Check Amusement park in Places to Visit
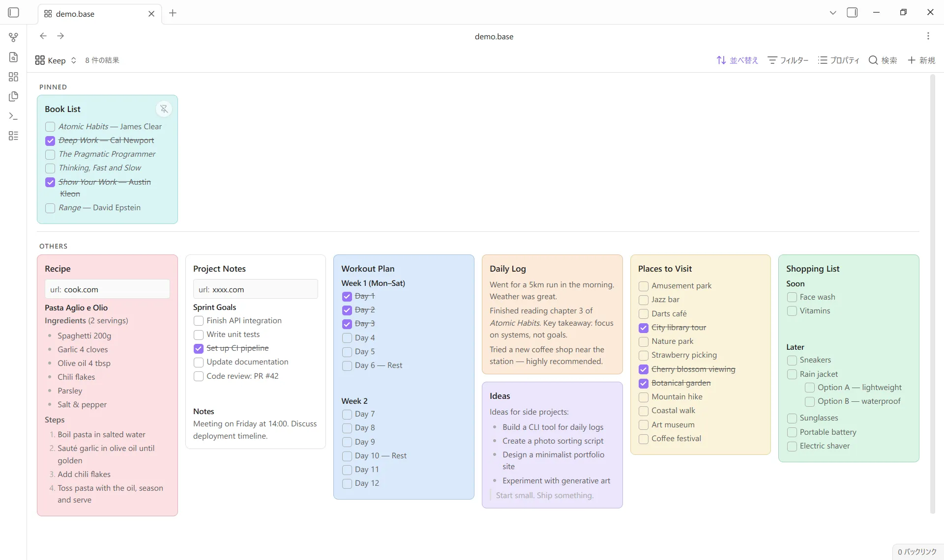 coord(644,286)
